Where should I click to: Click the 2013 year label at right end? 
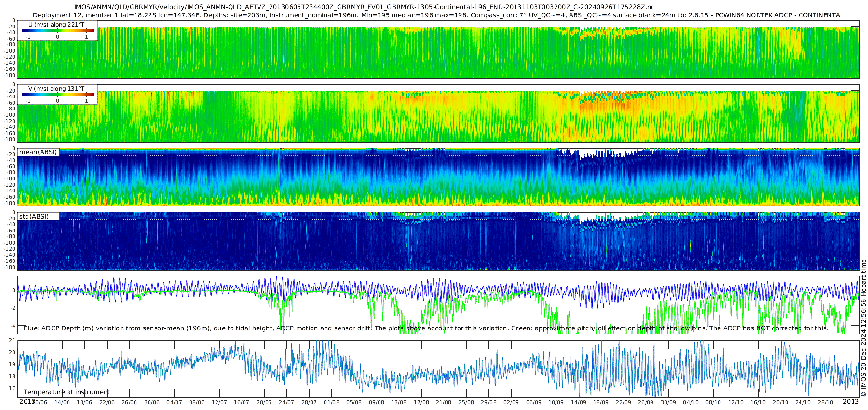coord(851,401)
